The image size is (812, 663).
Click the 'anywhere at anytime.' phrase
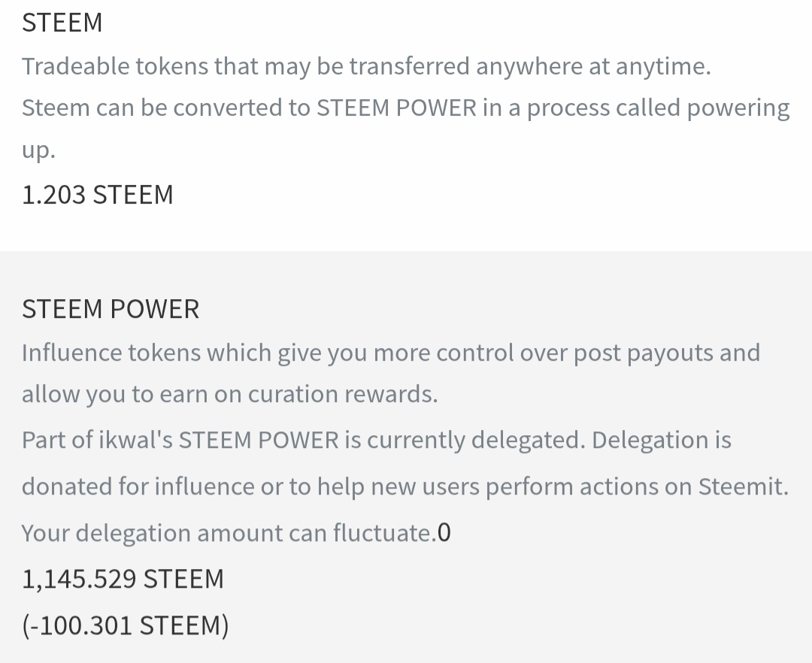(x=593, y=68)
